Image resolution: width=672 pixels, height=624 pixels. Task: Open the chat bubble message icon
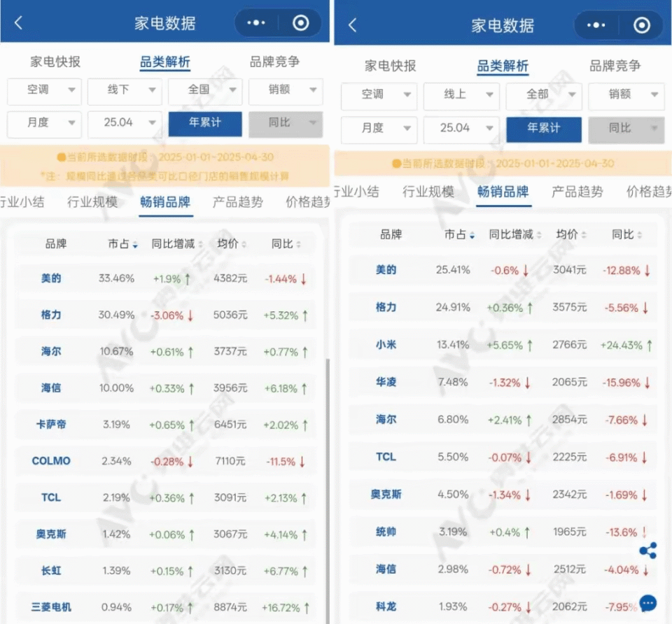click(x=647, y=602)
